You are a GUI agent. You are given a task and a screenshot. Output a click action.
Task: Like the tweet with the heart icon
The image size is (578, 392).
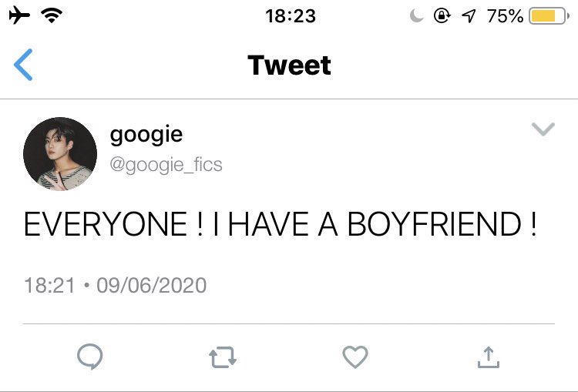[x=355, y=357]
